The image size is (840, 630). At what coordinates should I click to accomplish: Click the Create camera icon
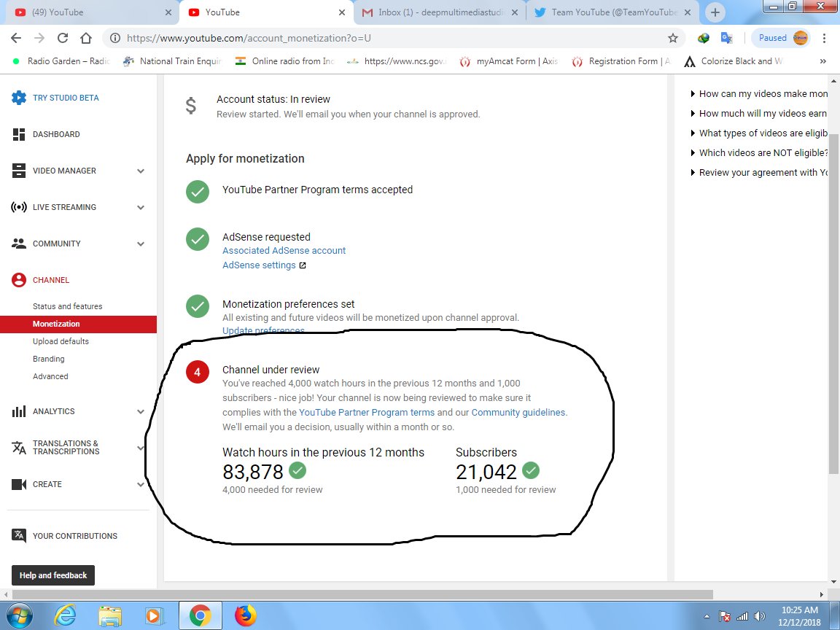tap(19, 483)
